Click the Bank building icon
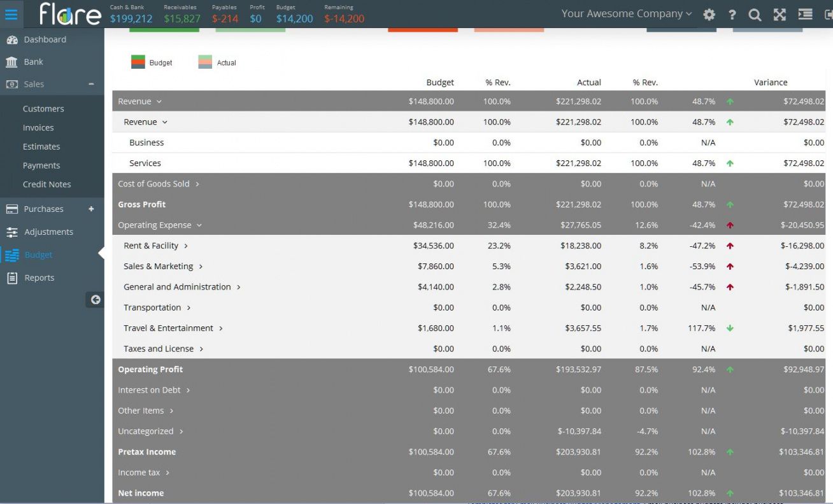833x504 pixels. pos(11,62)
